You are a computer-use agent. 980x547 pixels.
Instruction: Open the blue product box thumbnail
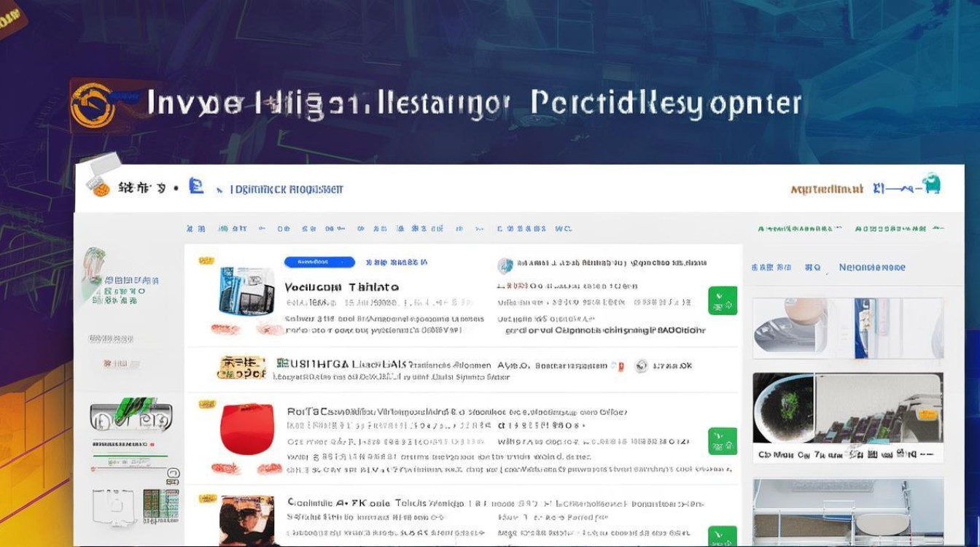point(247,291)
